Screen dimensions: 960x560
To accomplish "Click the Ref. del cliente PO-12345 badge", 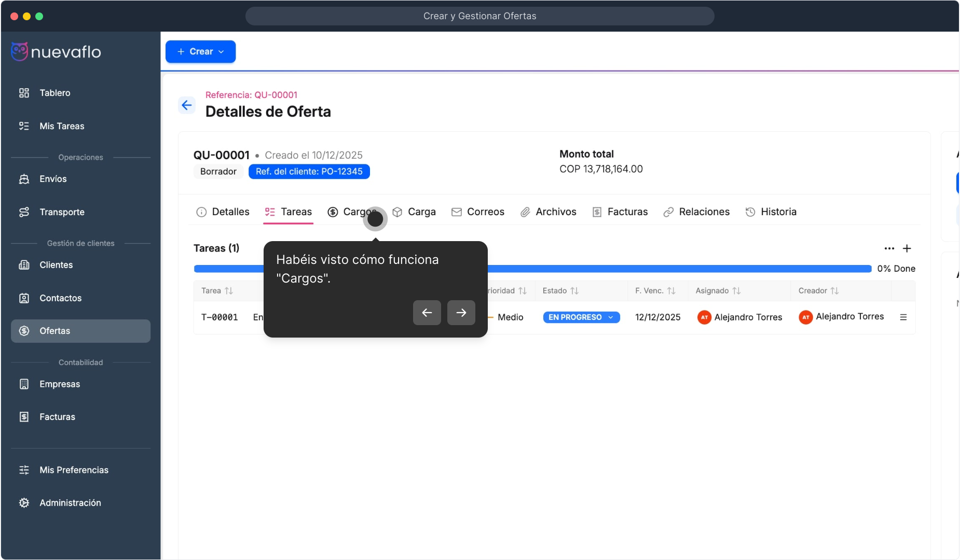I will (x=309, y=172).
